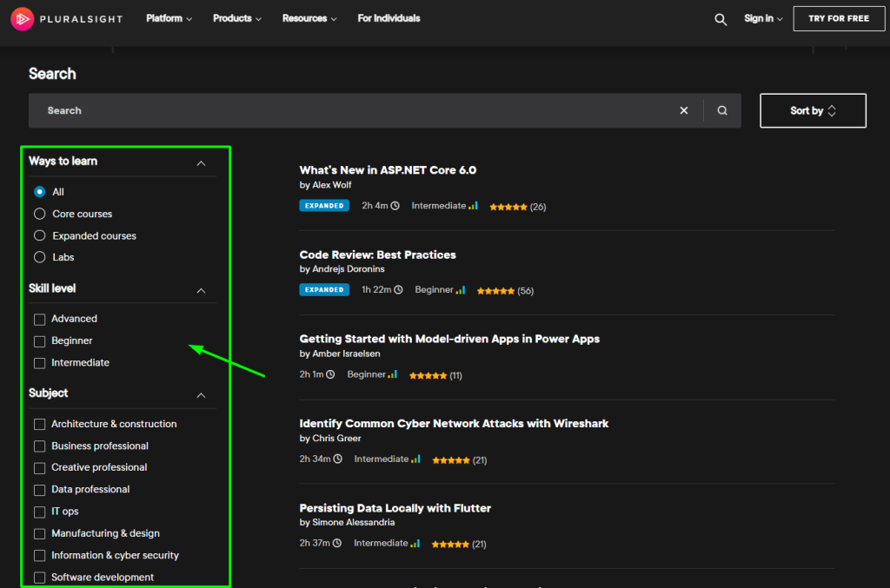This screenshot has height=588, width=890.
Task: Open the Pluralsight logo home link
Action: click(67, 19)
